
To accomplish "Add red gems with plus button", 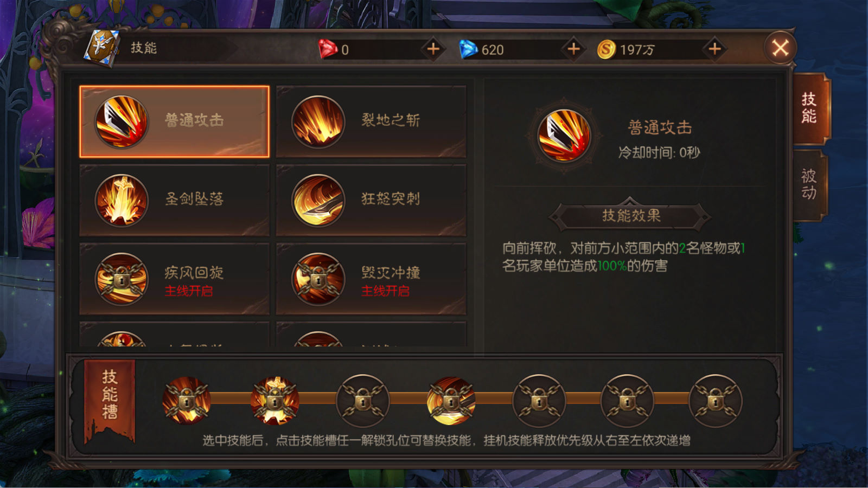I will [x=433, y=49].
